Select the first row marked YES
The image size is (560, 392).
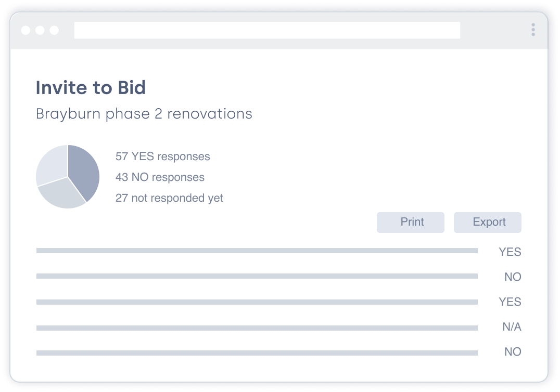(x=257, y=251)
